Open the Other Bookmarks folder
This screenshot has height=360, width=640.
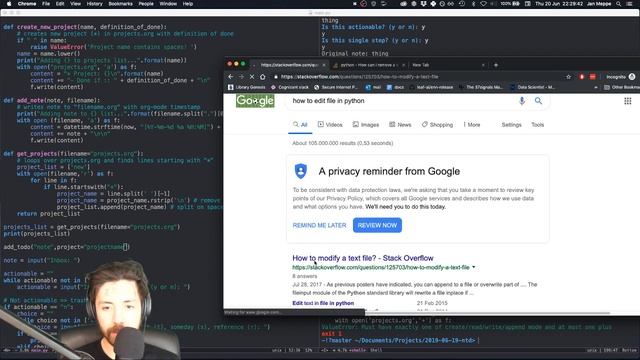coord(622,87)
